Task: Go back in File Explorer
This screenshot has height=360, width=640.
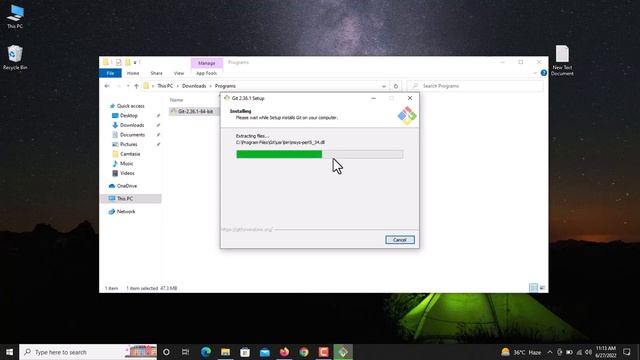Action: coord(107,86)
